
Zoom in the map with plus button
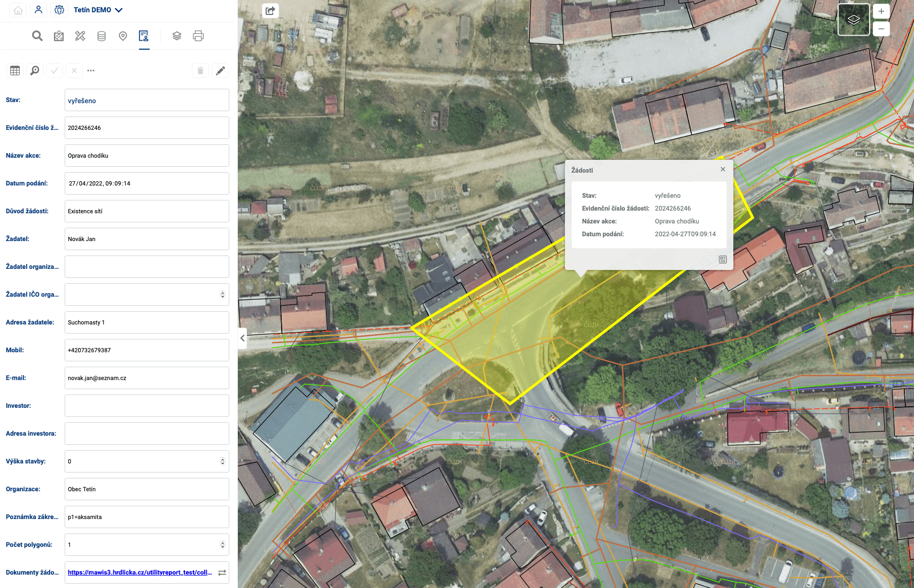coord(881,11)
